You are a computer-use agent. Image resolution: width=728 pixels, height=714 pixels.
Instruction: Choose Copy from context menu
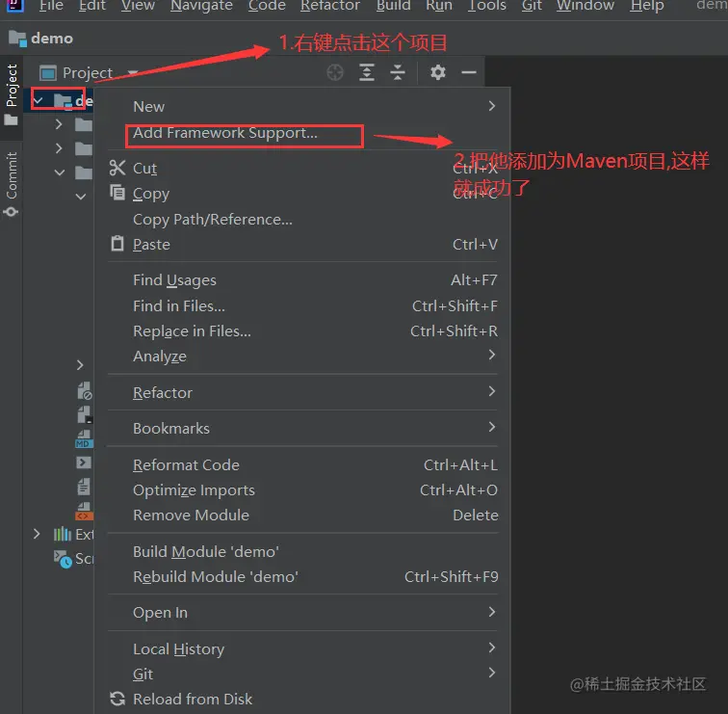pos(302,193)
